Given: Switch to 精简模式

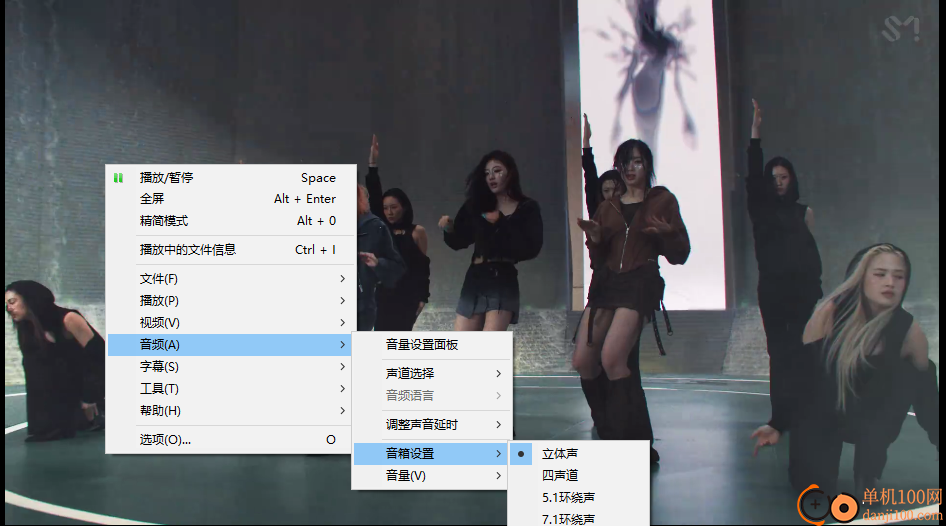Looking at the screenshot, I should click(x=231, y=221).
